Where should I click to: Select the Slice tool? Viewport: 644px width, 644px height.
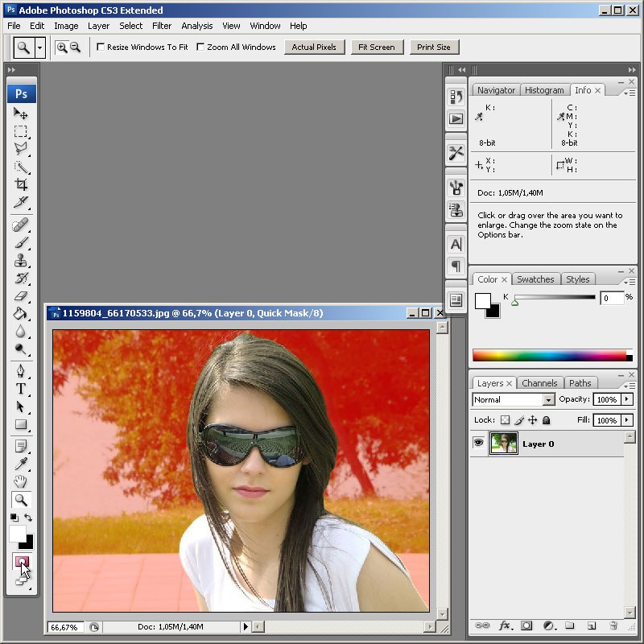click(x=21, y=202)
